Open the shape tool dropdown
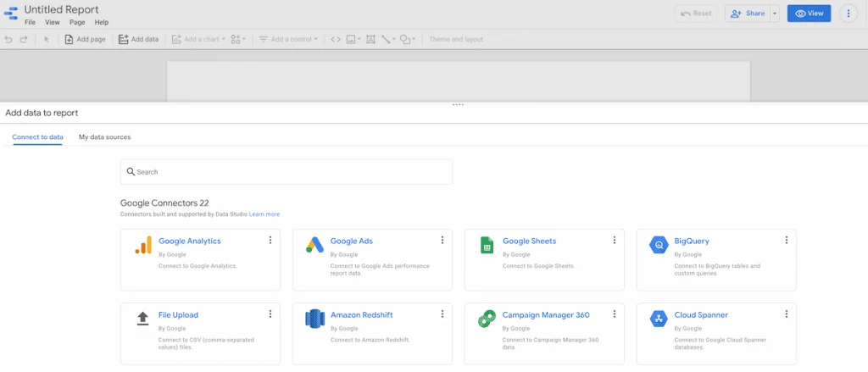This screenshot has height=372, width=868. 408,39
